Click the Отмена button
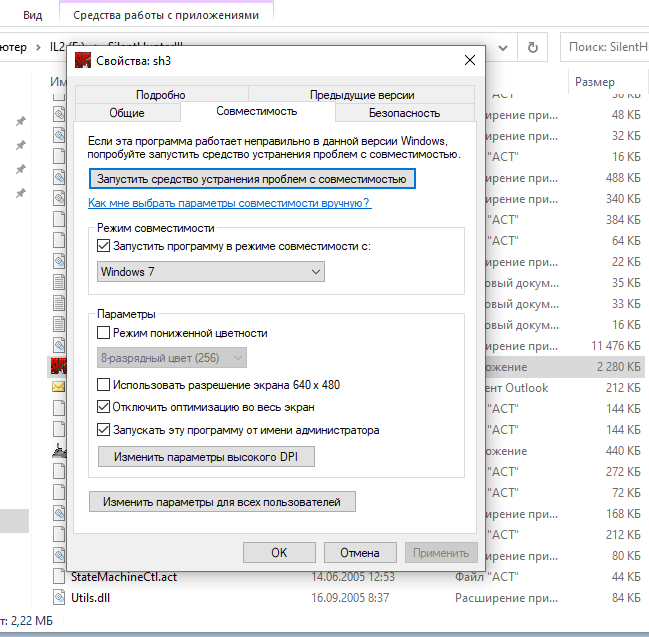 tap(360, 553)
